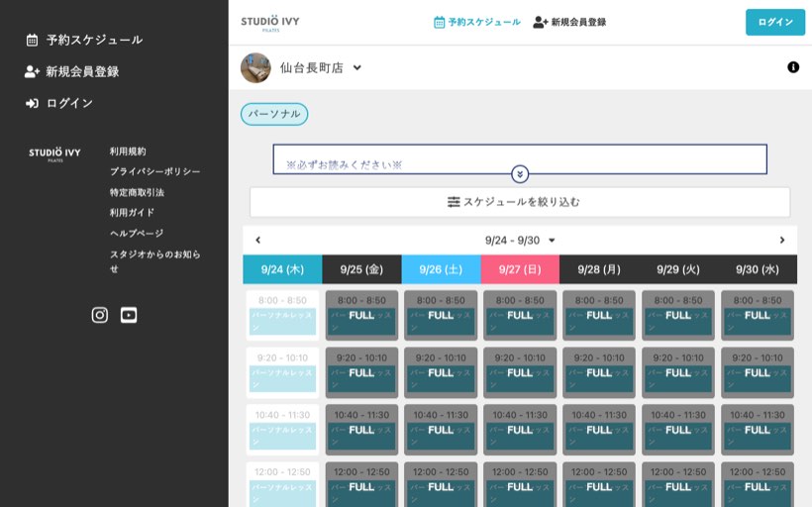Open the 利用規約 link
Screen dimensions: 812x507
[128, 152]
